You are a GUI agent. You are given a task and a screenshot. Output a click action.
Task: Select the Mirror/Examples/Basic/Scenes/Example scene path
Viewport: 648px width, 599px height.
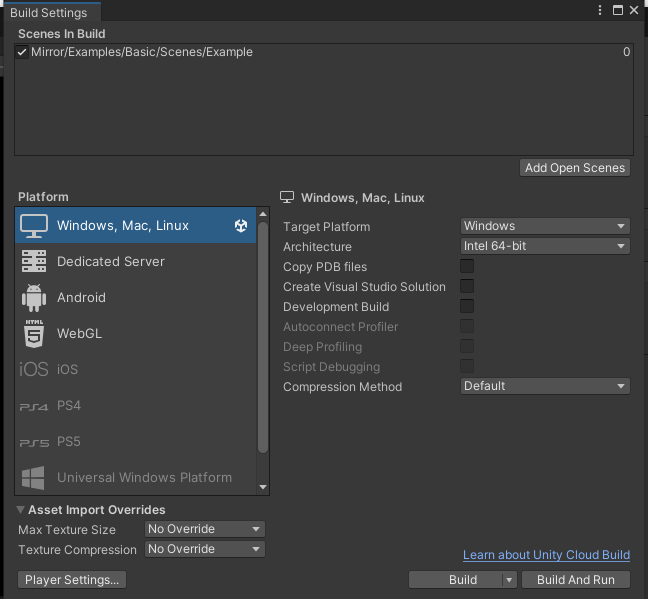click(142, 52)
